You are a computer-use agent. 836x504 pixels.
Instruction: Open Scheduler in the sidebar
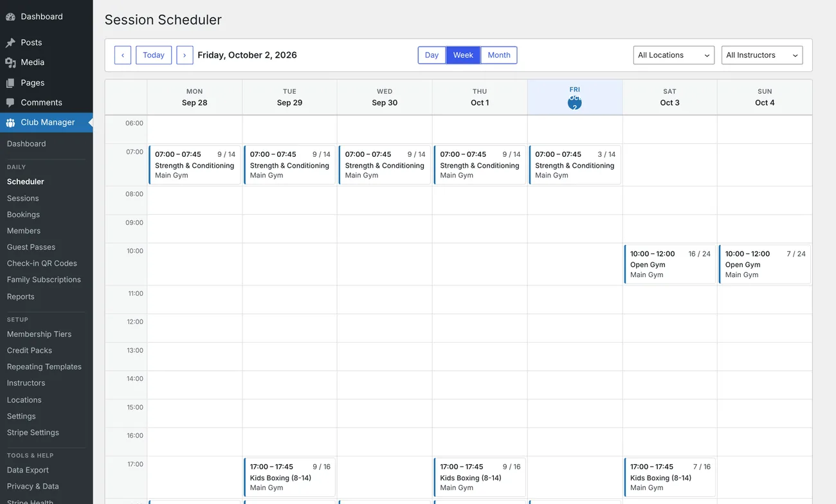tap(26, 182)
